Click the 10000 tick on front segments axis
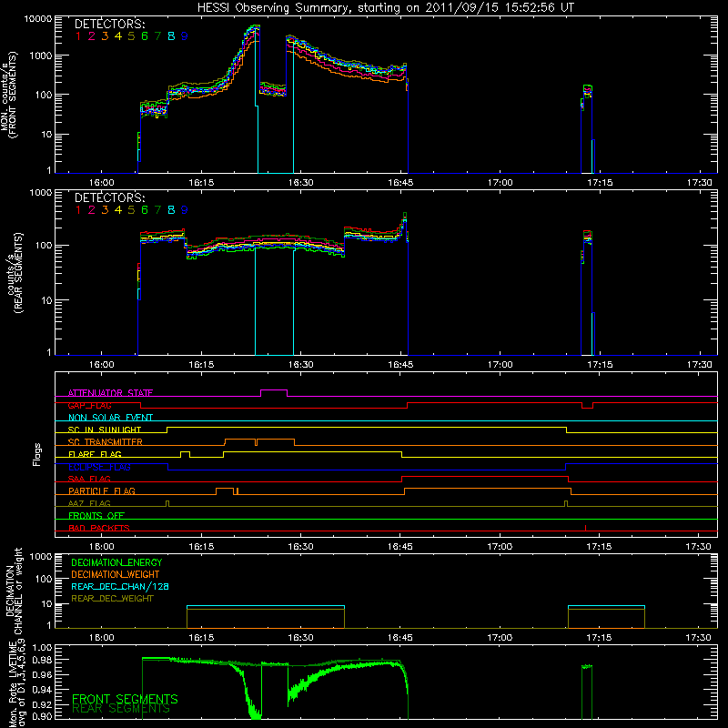 38,19
